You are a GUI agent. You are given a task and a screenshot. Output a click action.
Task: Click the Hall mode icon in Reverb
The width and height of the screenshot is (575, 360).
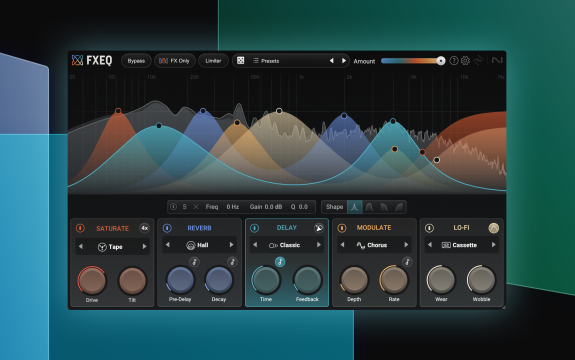click(191, 245)
